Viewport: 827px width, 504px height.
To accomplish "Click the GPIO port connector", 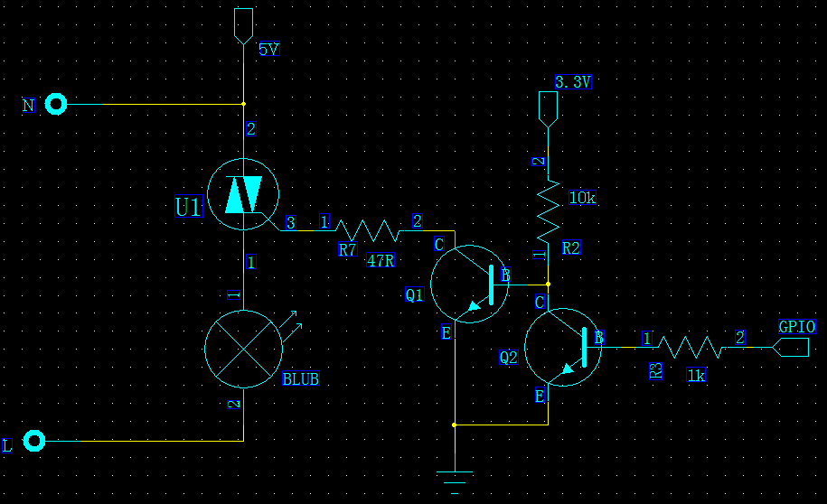I will tap(791, 347).
